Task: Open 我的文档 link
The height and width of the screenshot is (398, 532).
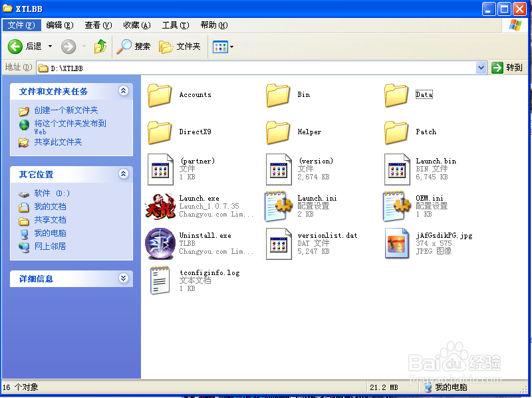Action: point(51,207)
